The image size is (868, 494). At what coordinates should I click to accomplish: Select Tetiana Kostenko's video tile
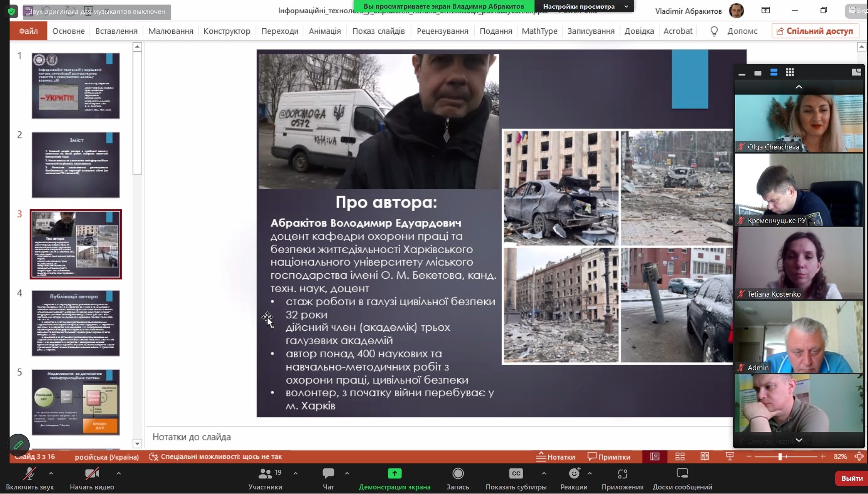(x=799, y=263)
